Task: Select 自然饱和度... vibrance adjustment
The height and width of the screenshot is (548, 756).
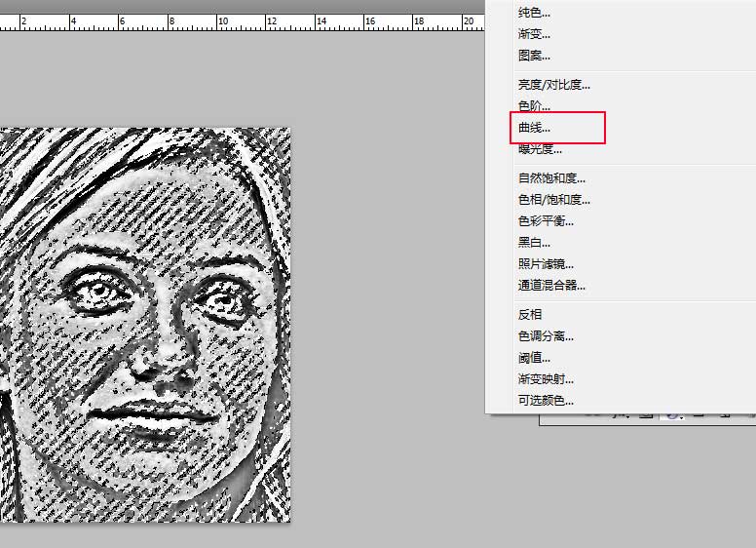Action: 551,178
